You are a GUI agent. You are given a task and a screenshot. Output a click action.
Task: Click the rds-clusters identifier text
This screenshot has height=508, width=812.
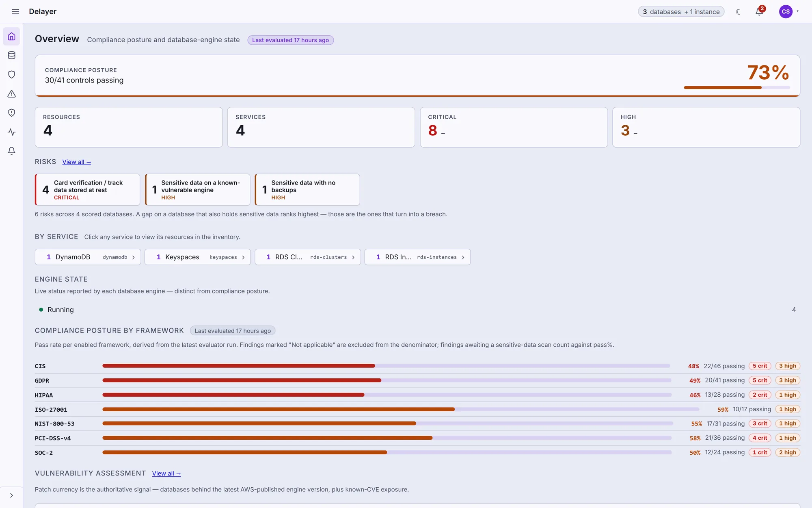click(328, 257)
